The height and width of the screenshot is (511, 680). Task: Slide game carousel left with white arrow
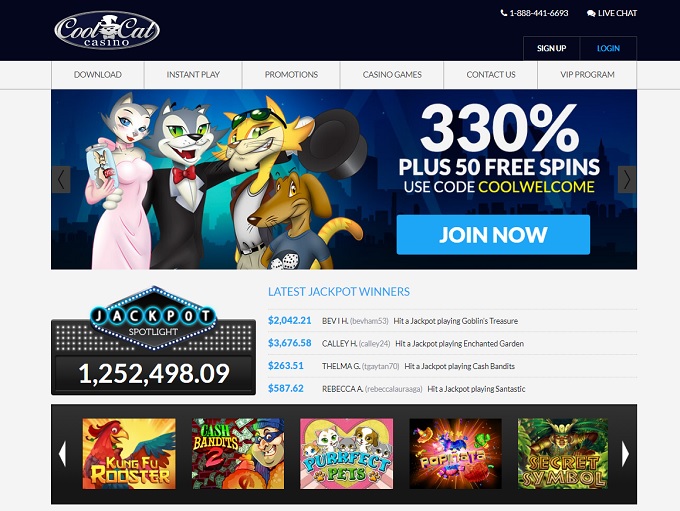click(62, 454)
